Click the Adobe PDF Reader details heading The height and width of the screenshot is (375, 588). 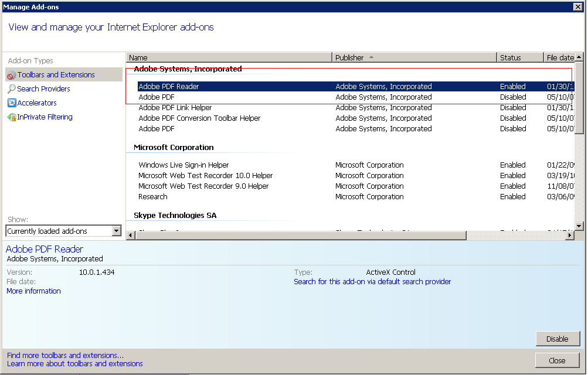pyautogui.click(x=44, y=249)
